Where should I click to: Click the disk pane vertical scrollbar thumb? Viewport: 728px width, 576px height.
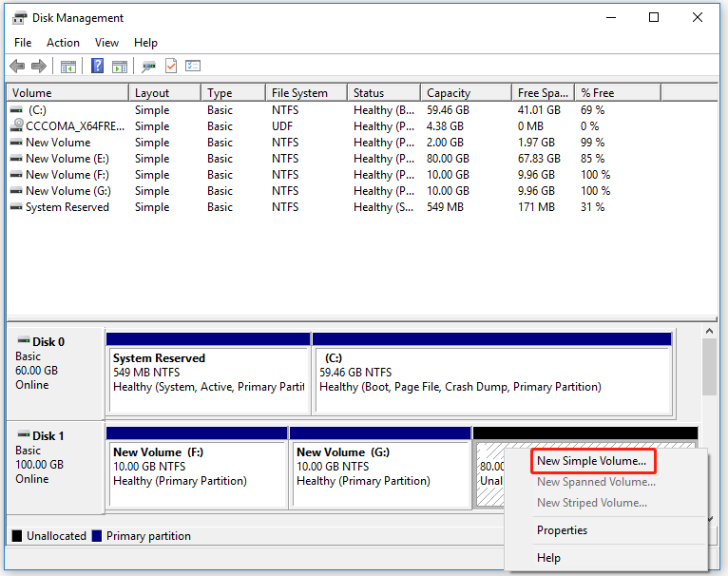click(709, 367)
